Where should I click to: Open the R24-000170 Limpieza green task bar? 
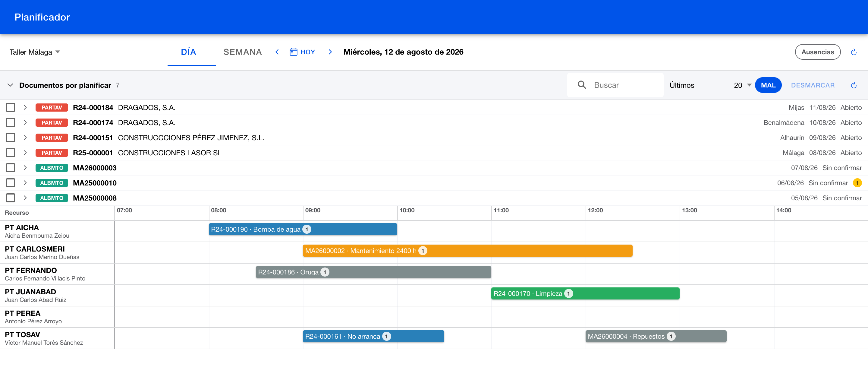pyautogui.click(x=585, y=294)
